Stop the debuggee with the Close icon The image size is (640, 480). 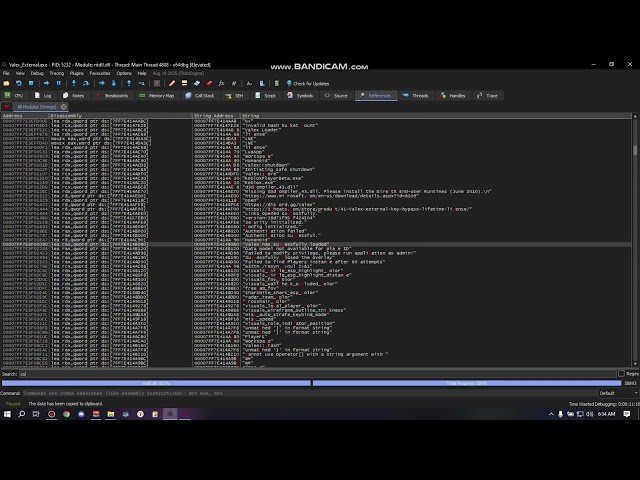point(31,83)
